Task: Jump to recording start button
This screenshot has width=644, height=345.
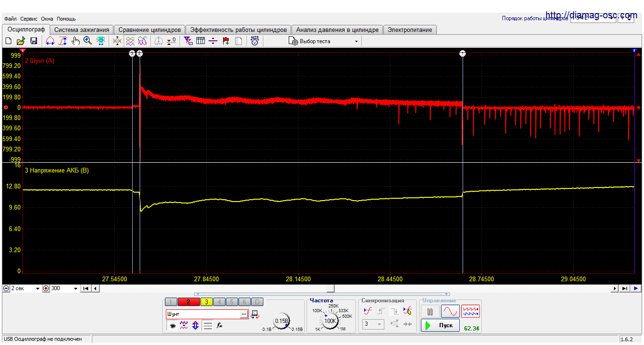Action: click(86, 288)
